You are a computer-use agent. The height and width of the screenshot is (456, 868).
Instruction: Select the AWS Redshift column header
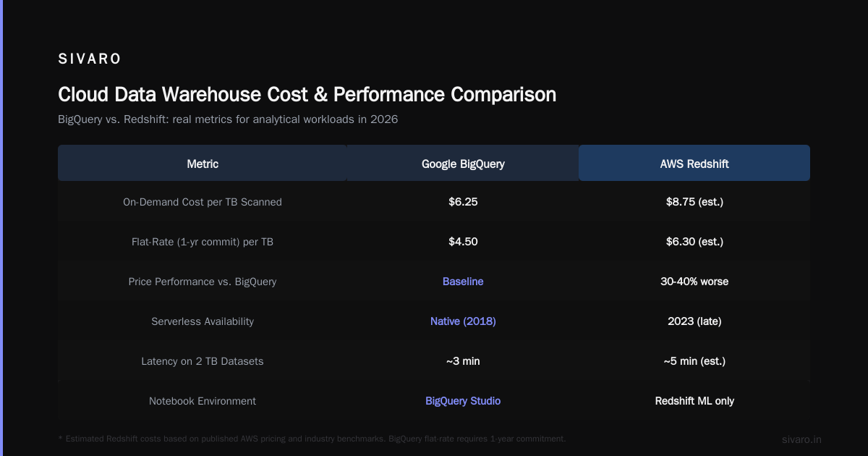pos(694,164)
